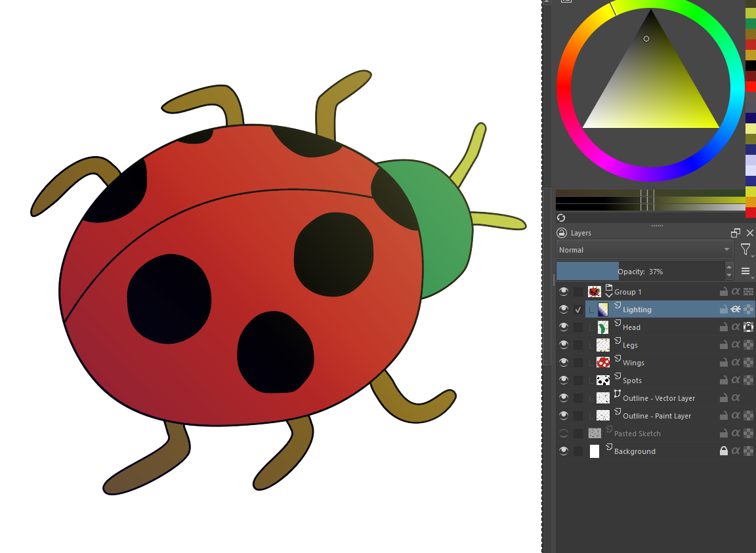Click the lock icon in Layers docker header
The width and height of the screenshot is (756, 553).
tap(562, 233)
